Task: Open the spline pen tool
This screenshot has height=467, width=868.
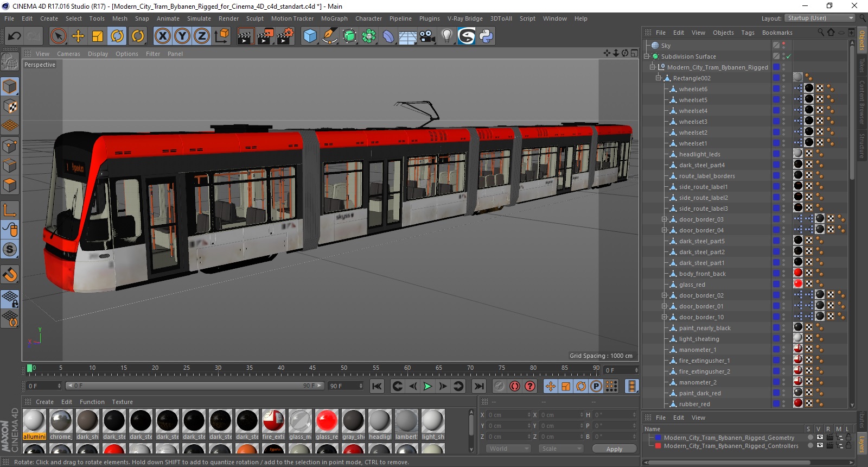Action: coord(329,36)
